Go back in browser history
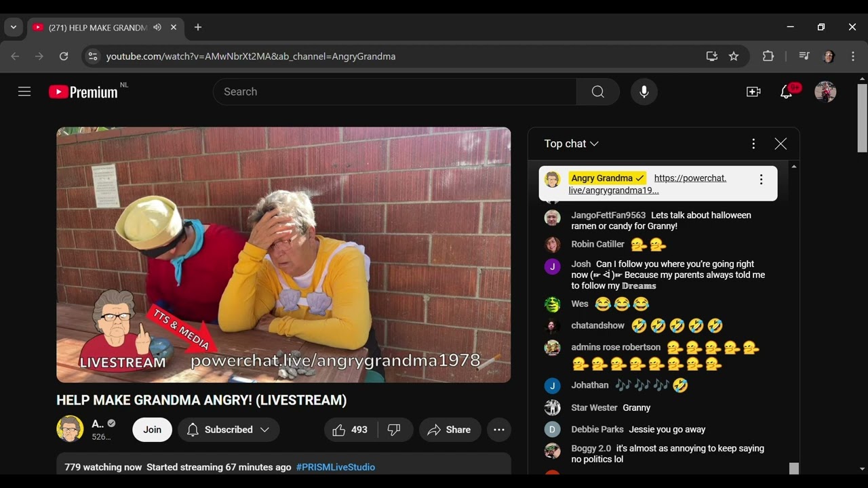868x488 pixels. coord(15,56)
